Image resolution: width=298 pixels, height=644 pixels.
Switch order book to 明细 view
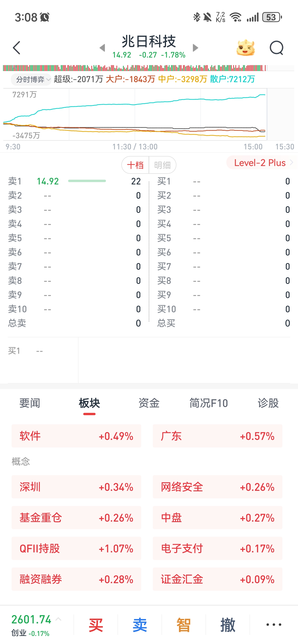tap(162, 165)
